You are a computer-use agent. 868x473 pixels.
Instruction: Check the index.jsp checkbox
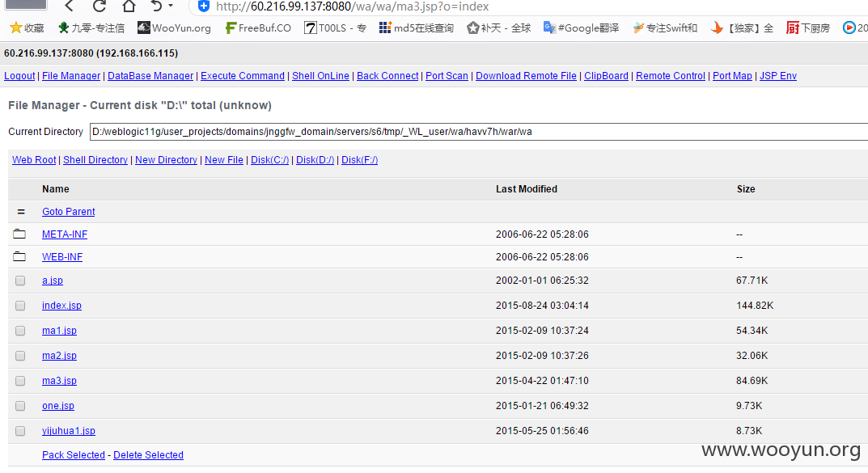tap(20, 306)
